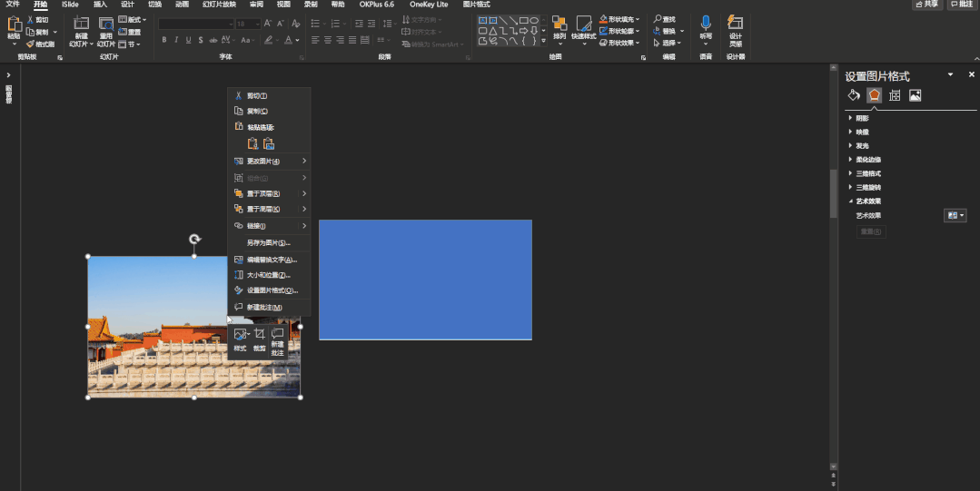This screenshot has height=491, width=980.
Task: Click the Crop (裁剪) button on mini toolbar
Action: [x=260, y=339]
